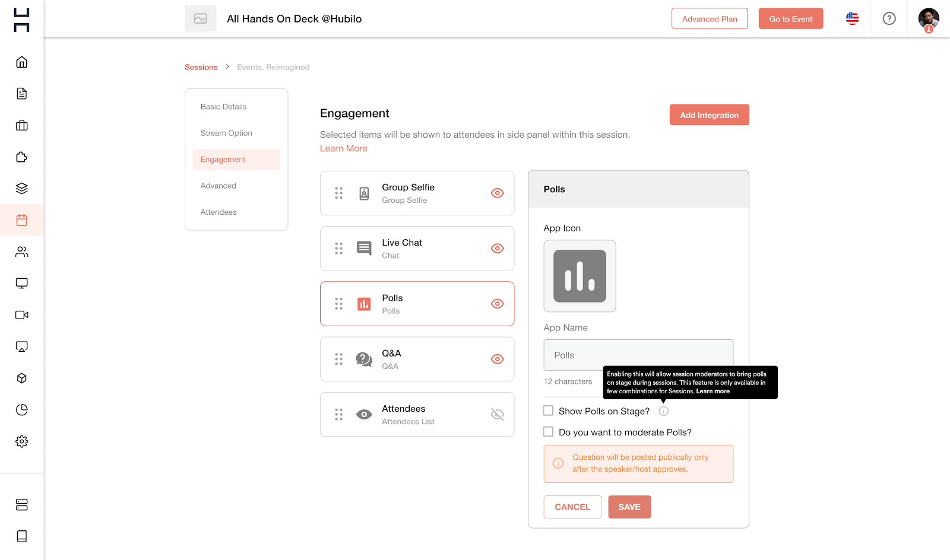Click the App Name input field

tap(638, 355)
